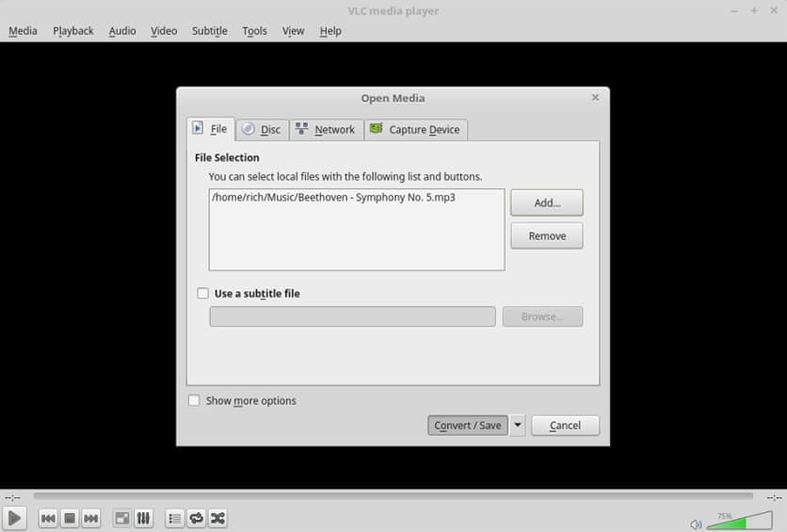Stop playback with the Stop button
The height and width of the screenshot is (532, 787).
tap(70, 518)
